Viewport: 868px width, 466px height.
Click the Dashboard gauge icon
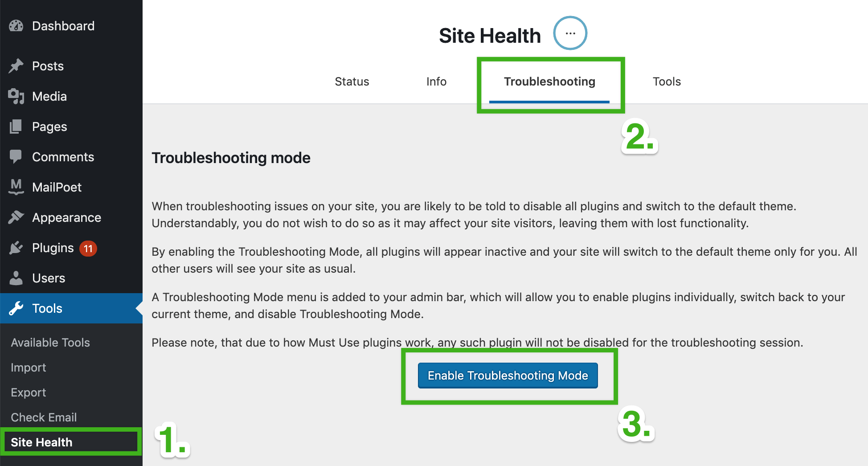pyautogui.click(x=16, y=26)
